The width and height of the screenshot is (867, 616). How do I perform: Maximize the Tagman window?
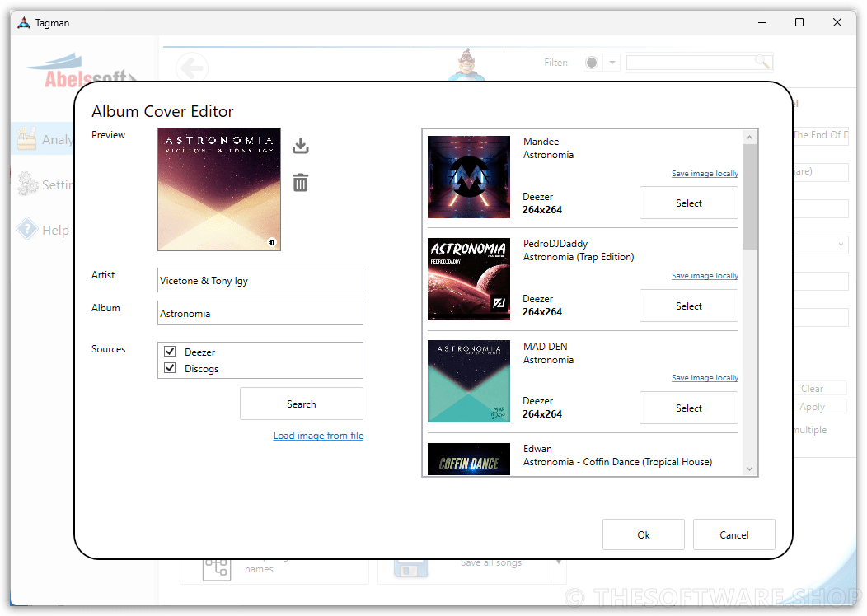[799, 22]
